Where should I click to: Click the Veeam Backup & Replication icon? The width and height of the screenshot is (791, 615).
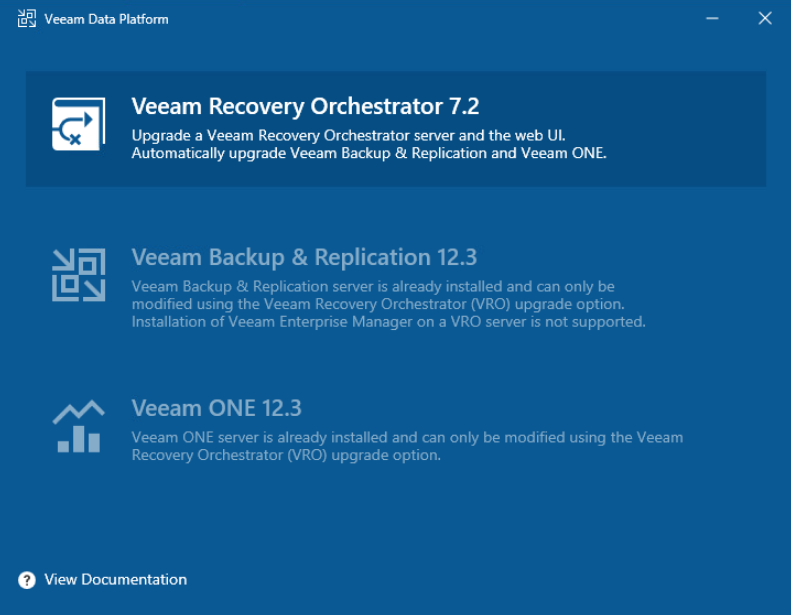pos(78,275)
